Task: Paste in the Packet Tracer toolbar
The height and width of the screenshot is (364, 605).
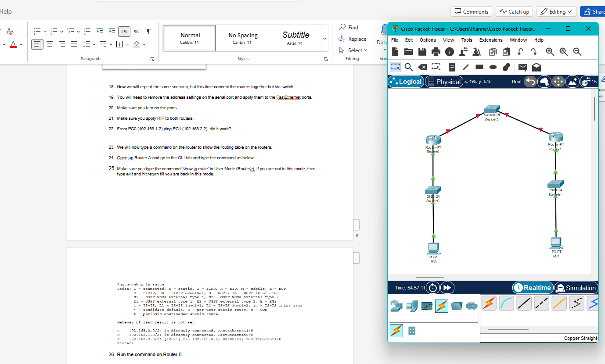Action: pyautogui.click(x=507, y=52)
